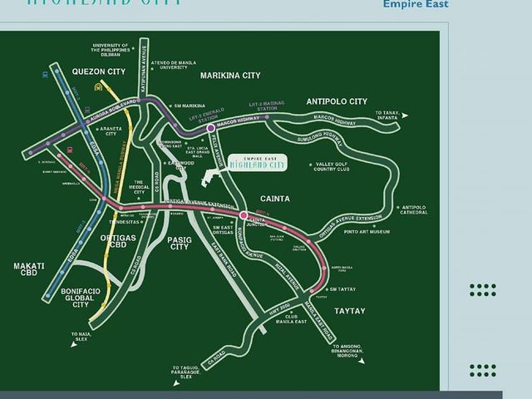Click the Eastwood City label
The image size is (532, 399).
click(x=181, y=165)
